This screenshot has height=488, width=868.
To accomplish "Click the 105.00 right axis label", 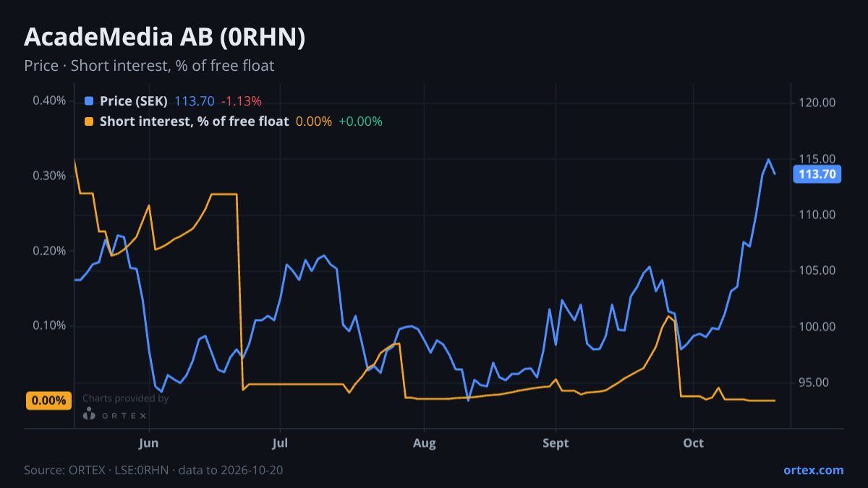I will click(817, 270).
